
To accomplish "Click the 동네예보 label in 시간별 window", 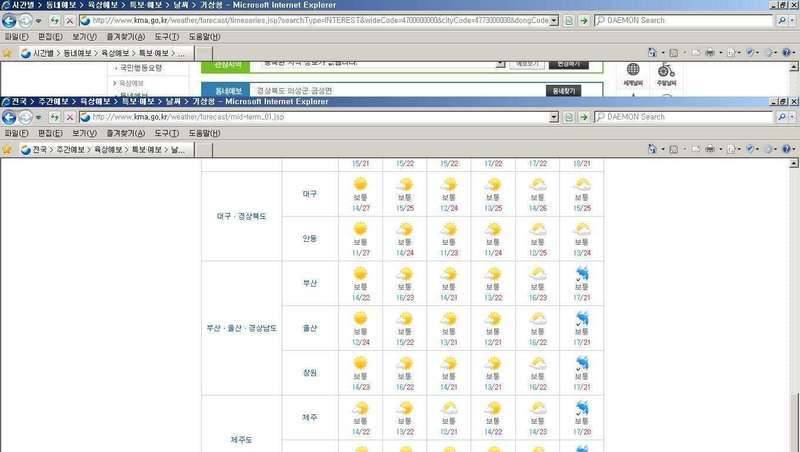I will tap(225, 90).
